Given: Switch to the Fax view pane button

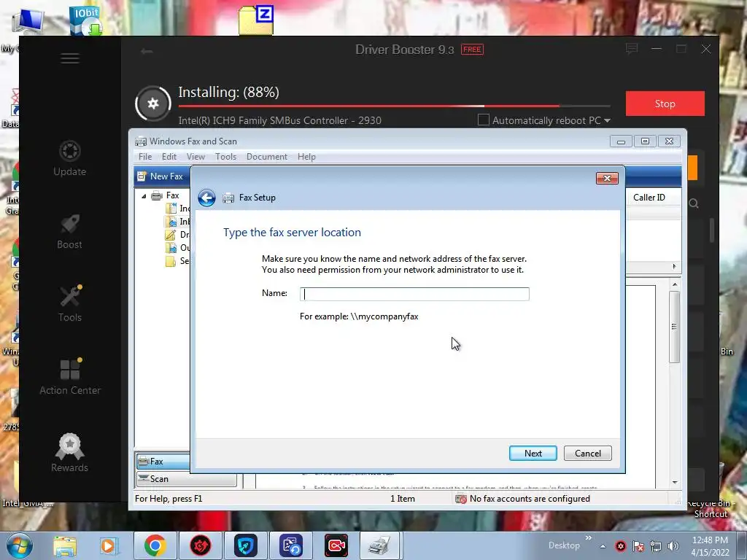Looking at the screenshot, I should tap(163, 462).
